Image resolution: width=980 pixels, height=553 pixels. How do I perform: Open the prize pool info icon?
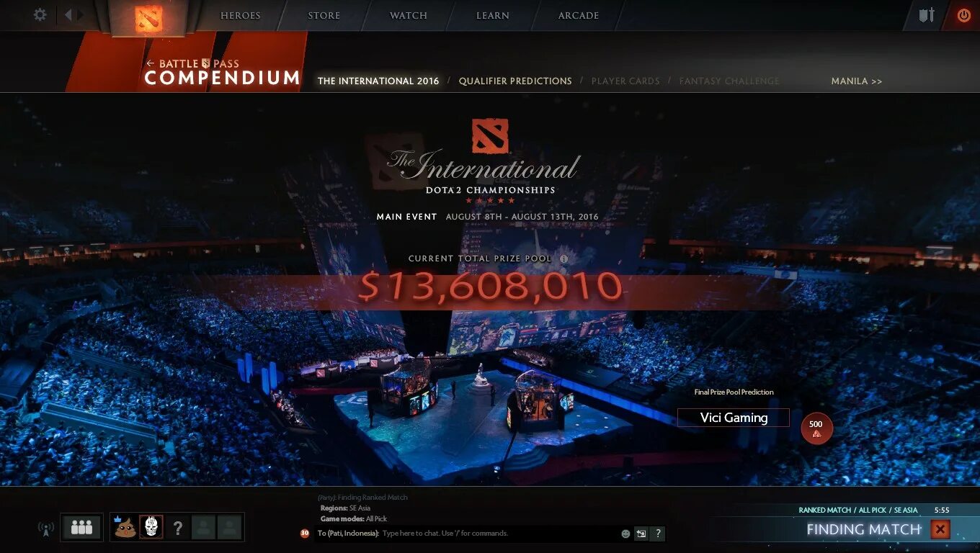pos(563,258)
